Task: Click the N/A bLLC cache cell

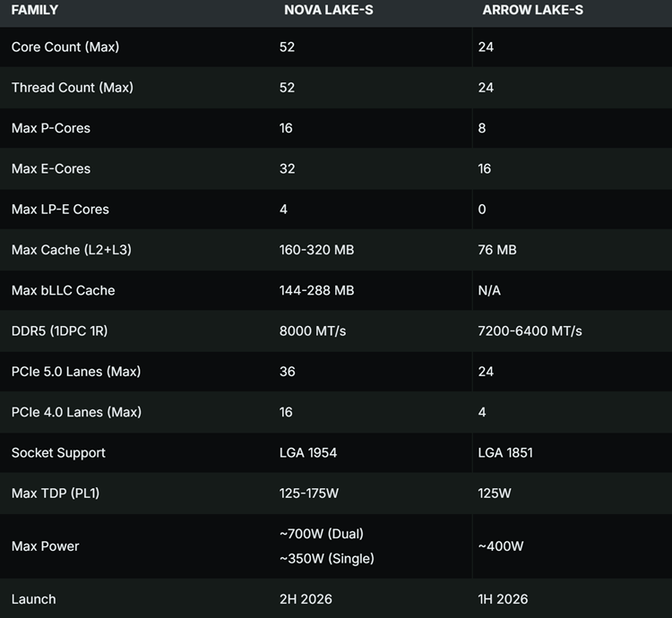Action: (x=490, y=290)
